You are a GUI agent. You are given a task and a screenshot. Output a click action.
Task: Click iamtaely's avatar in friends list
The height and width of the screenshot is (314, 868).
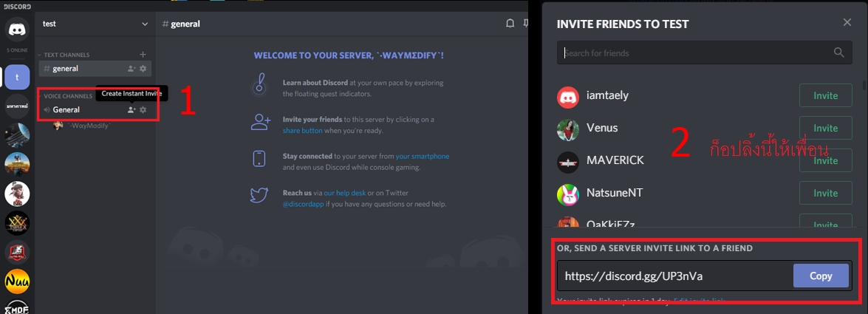568,98
